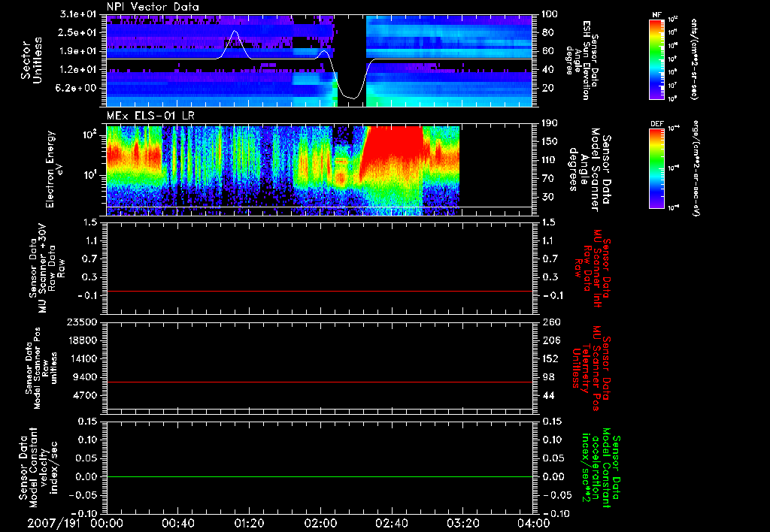
Task: Click the 152 telemetry tick value
Action: (550, 358)
